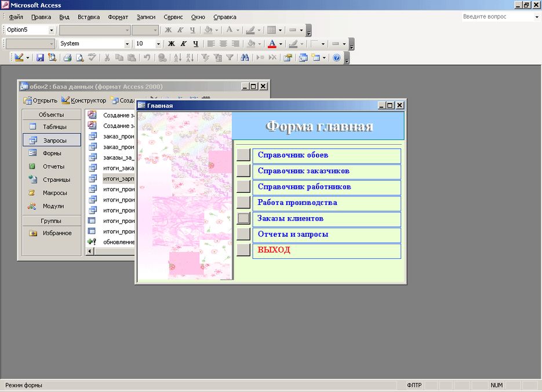Viewport: 542px width, 392px height.
Task: Click the Apply Filter funnel icon
Action: [230, 58]
